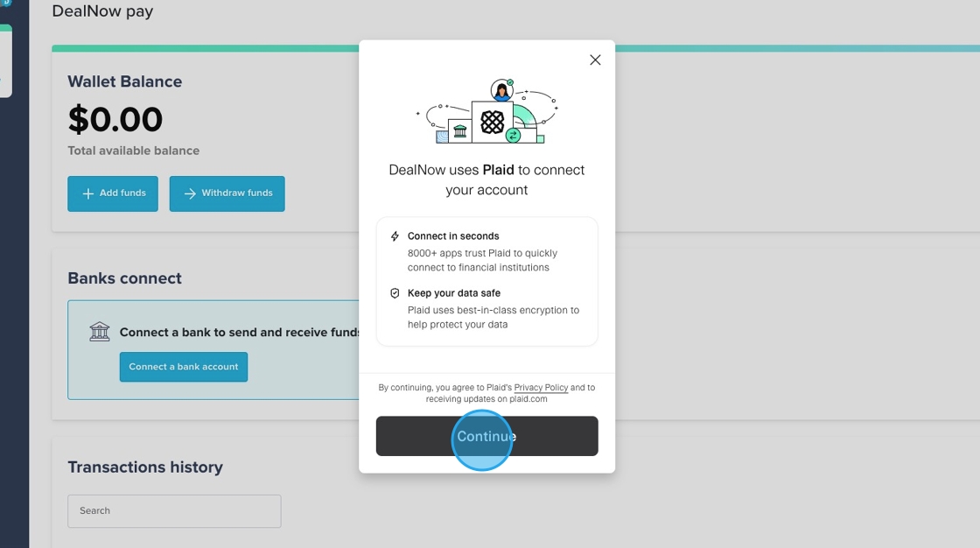Focus the transactions Search field
Screen dimensions: 980x548
174,511
